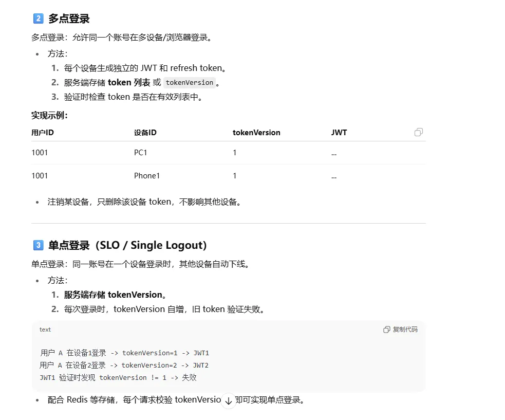This screenshot has width=505, height=420.
Task: Click the inline tokenVersion code snippet
Action: 189,82
